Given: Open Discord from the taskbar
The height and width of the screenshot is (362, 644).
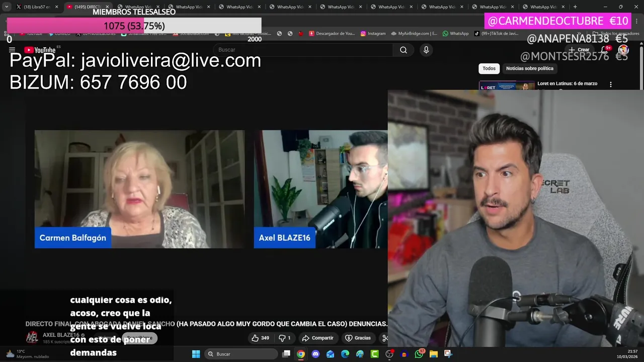Looking at the screenshot, I should point(315,354).
